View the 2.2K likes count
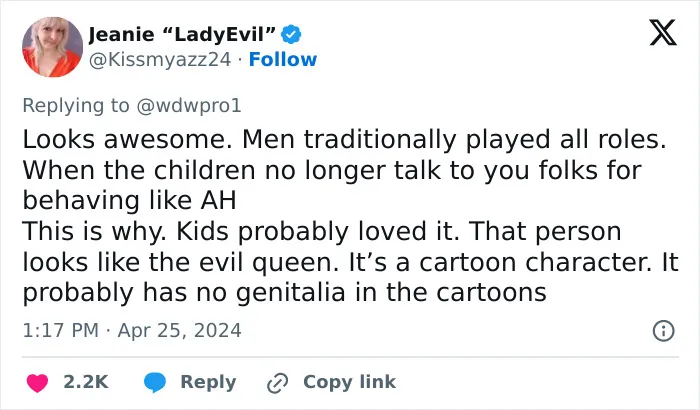The height and width of the screenshot is (410, 700). pos(86,382)
